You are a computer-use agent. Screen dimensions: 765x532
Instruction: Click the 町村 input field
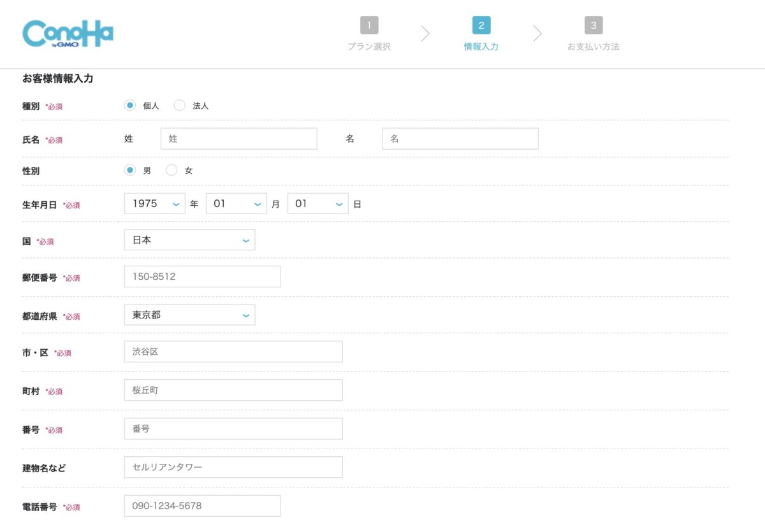pyautogui.click(x=233, y=390)
